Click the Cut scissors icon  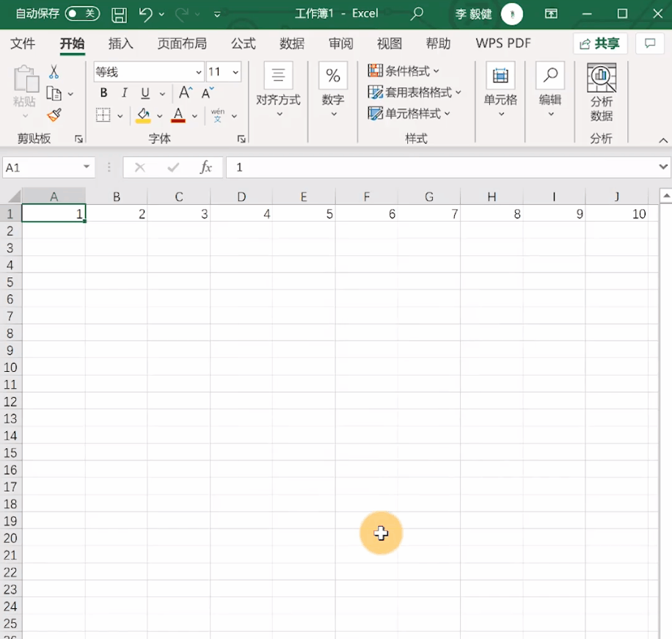pos(54,72)
